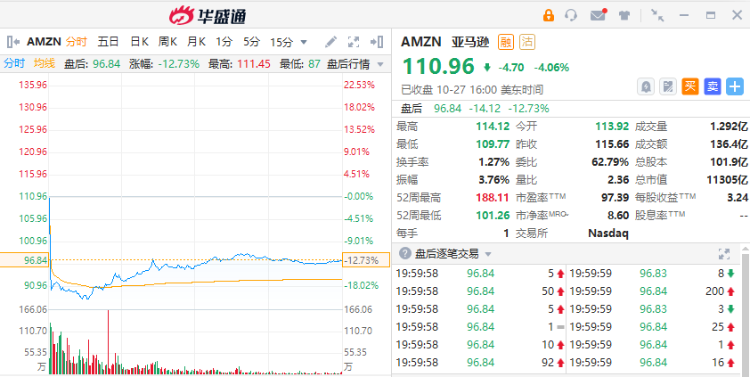Image resolution: width=750 pixels, height=377 pixels.
Task: Toggle the 均线 average line indicator
Action: pos(44,64)
